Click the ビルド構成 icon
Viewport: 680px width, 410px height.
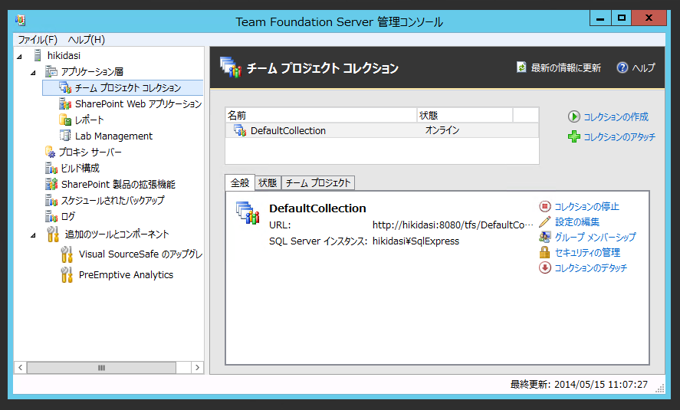(x=51, y=168)
